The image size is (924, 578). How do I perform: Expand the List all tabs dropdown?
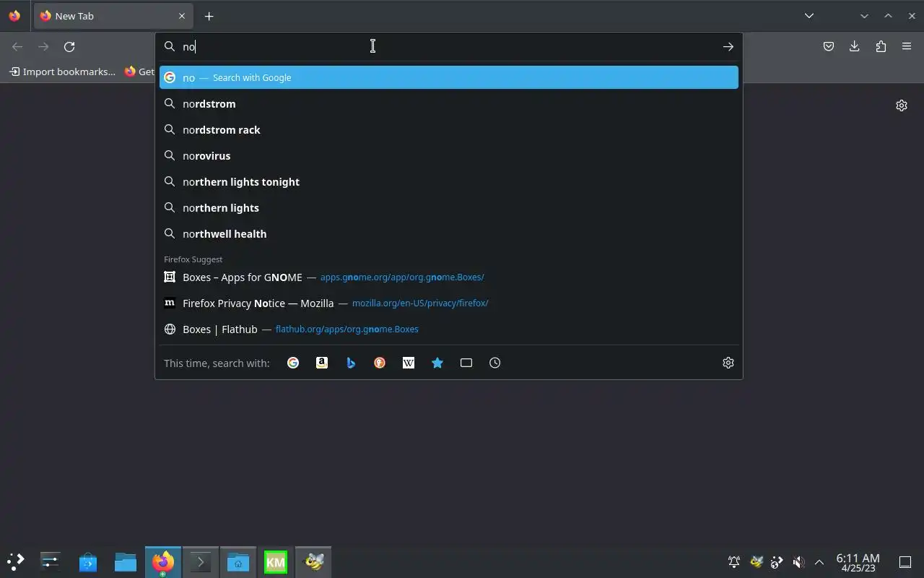(809, 16)
